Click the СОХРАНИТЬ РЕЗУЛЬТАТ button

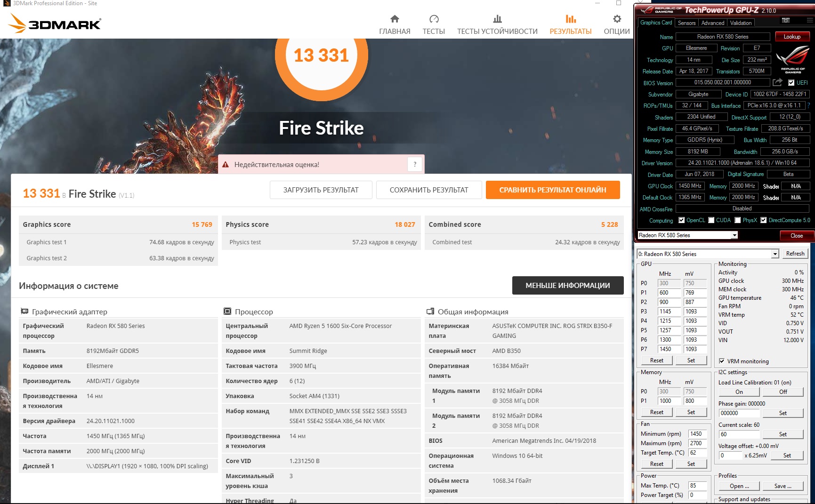pos(429,190)
